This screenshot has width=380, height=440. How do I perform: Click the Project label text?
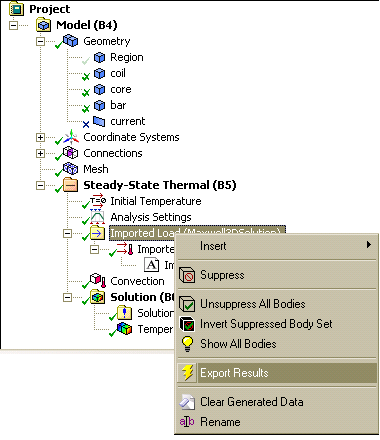pyautogui.click(x=50, y=9)
